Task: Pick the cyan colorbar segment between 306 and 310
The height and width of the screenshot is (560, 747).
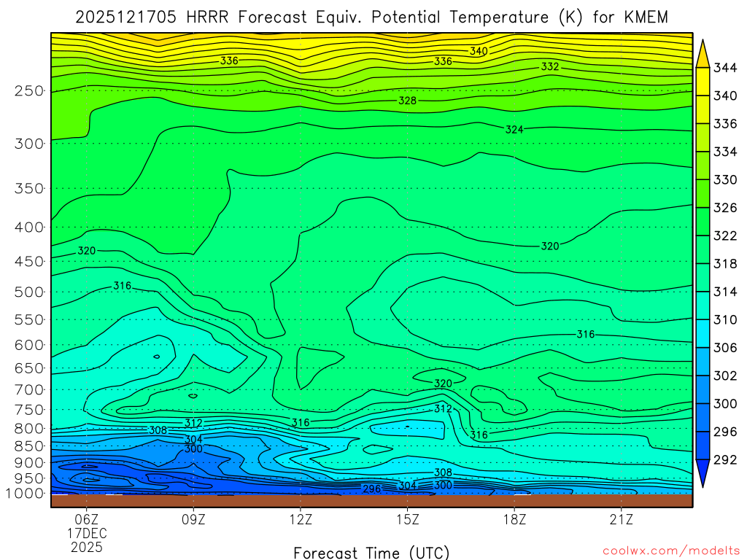Action: (703, 334)
